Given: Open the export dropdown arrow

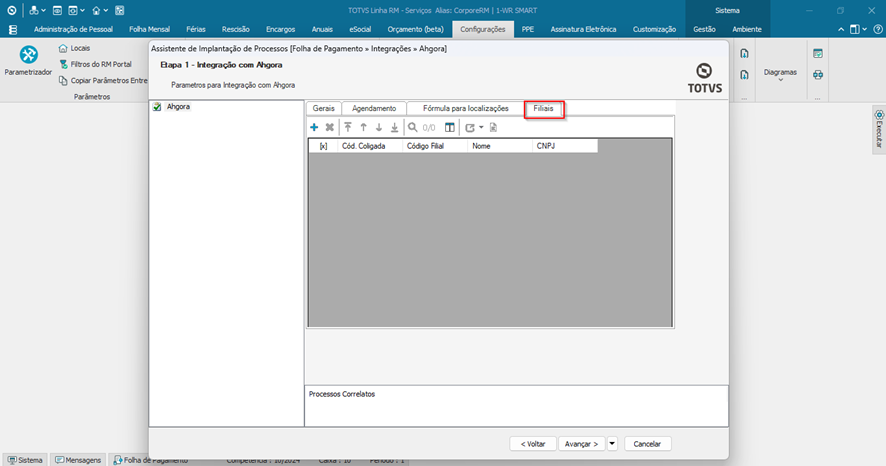Looking at the screenshot, I should tap(481, 128).
